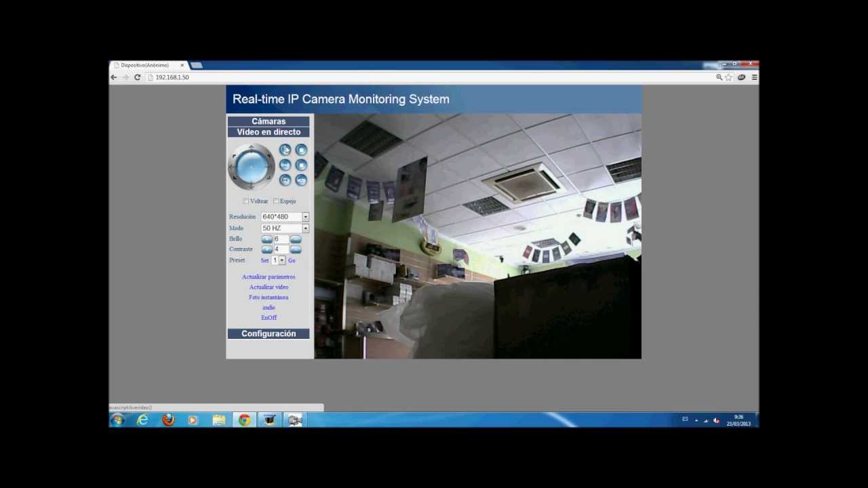Pan camera left with PTZ left arrow
Viewport: 868px width, 488px height.
point(233,166)
